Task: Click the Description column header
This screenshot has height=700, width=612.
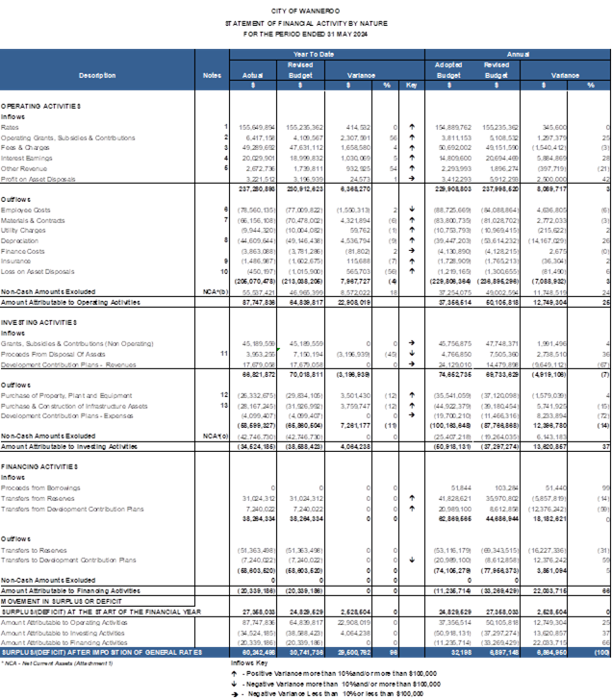Action: [x=97, y=75]
